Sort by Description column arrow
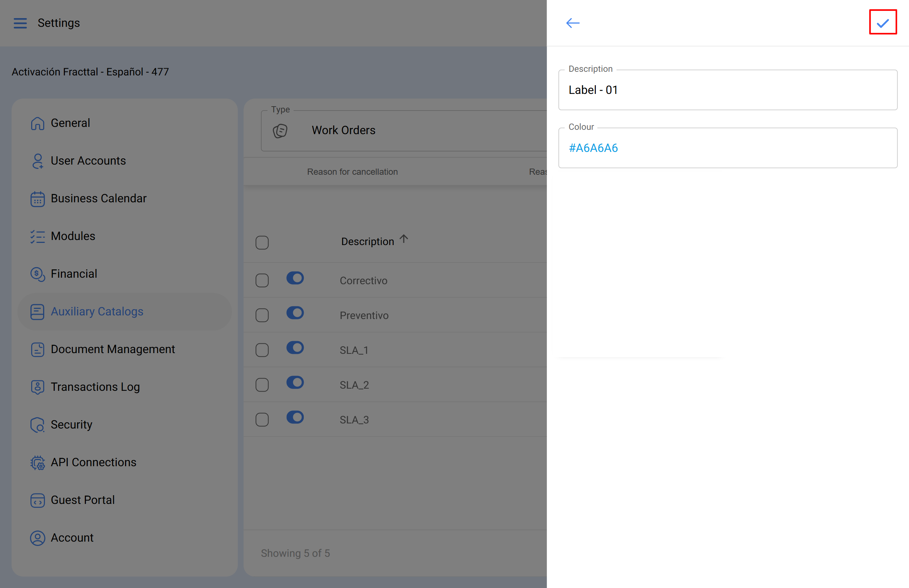The height and width of the screenshot is (588, 909). (403, 239)
